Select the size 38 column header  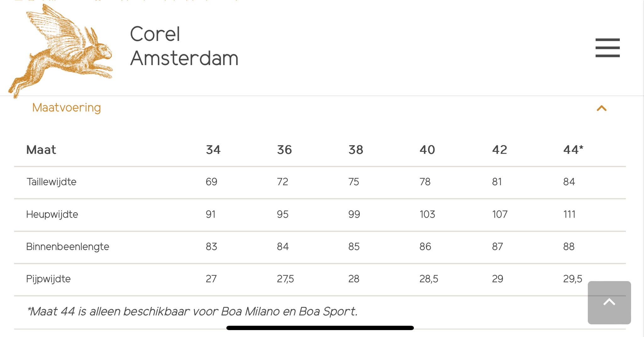356,150
